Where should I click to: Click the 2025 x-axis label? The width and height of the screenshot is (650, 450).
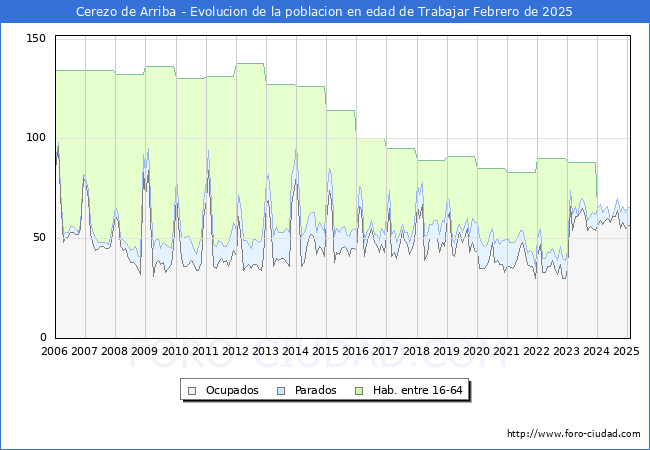pos(626,351)
